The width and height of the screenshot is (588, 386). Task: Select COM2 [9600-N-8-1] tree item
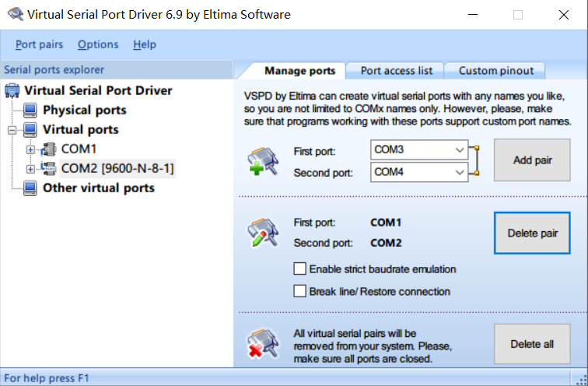click(x=117, y=168)
